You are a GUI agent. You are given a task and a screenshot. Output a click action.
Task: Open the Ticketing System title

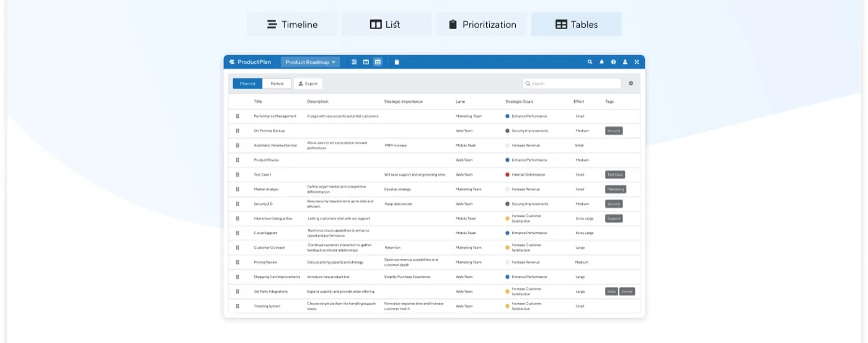click(267, 306)
